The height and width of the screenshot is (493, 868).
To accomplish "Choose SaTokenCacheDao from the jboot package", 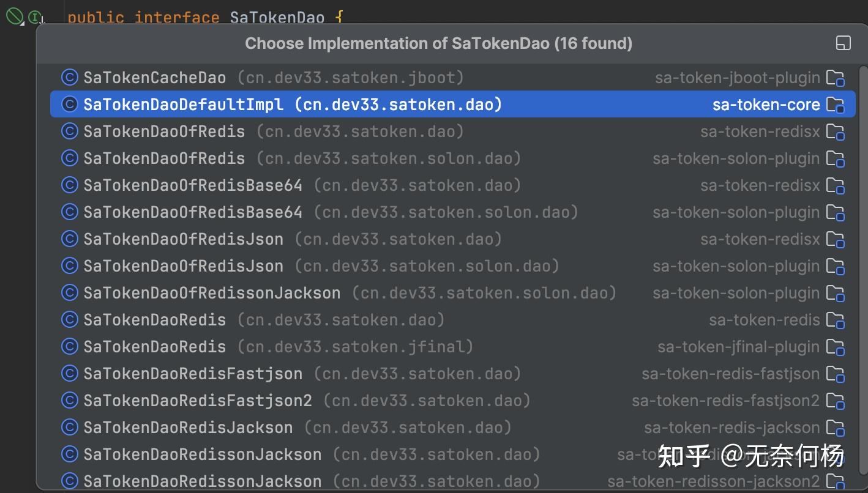I will point(155,78).
